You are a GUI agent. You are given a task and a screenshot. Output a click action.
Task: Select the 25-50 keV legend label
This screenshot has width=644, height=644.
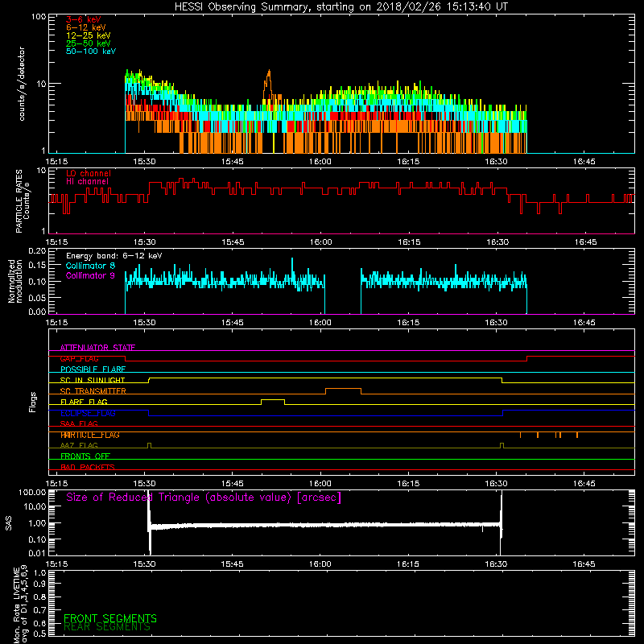click(x=89, y=43)
